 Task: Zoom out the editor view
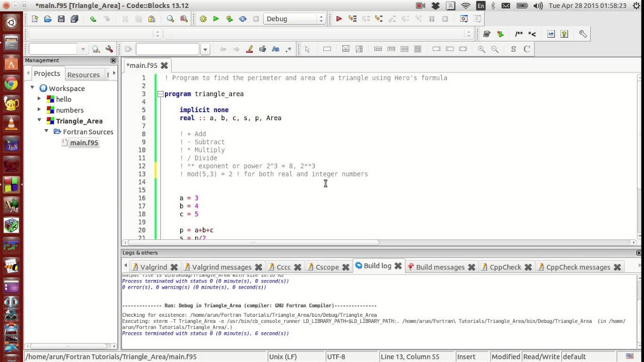point(495,49)
